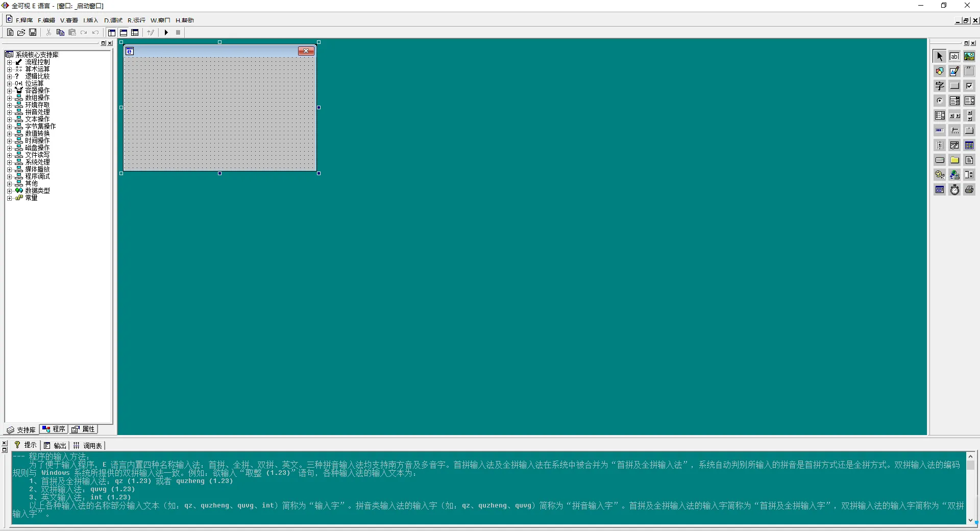Screen dimensions: 980x531
Task: Click the Run (play) toolbar button
Action: (166, 33)
